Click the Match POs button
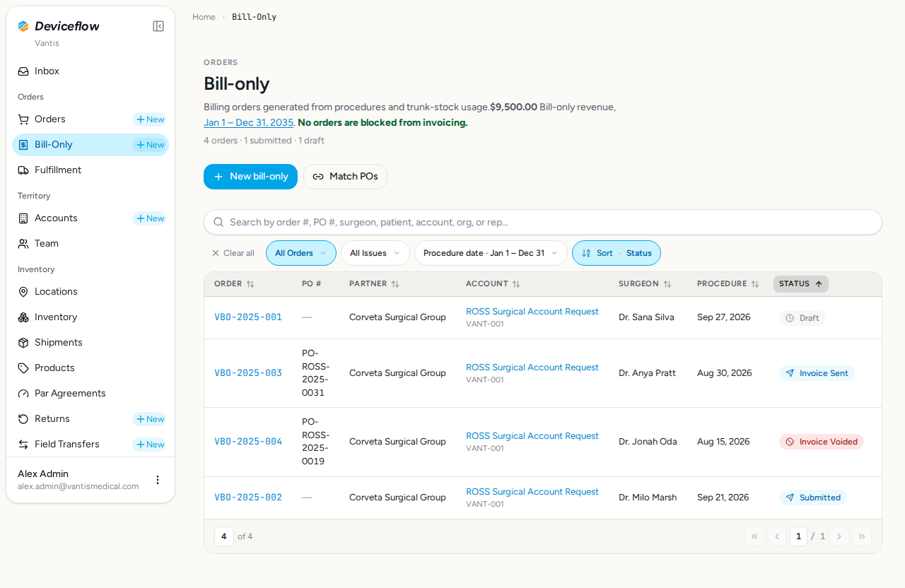 click(x=345, y=177)
